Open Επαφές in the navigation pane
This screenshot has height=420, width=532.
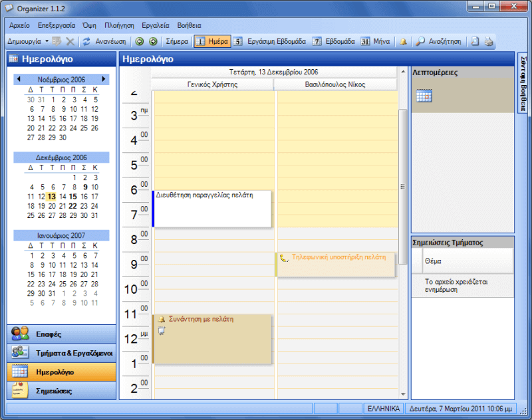click(61, 333)
